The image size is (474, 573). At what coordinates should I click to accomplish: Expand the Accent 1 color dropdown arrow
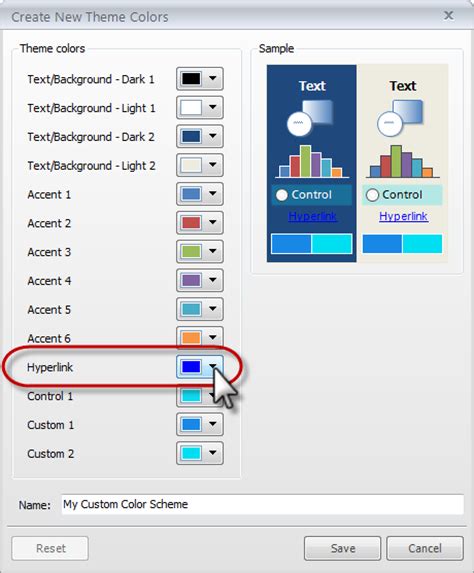coord(213,194)
